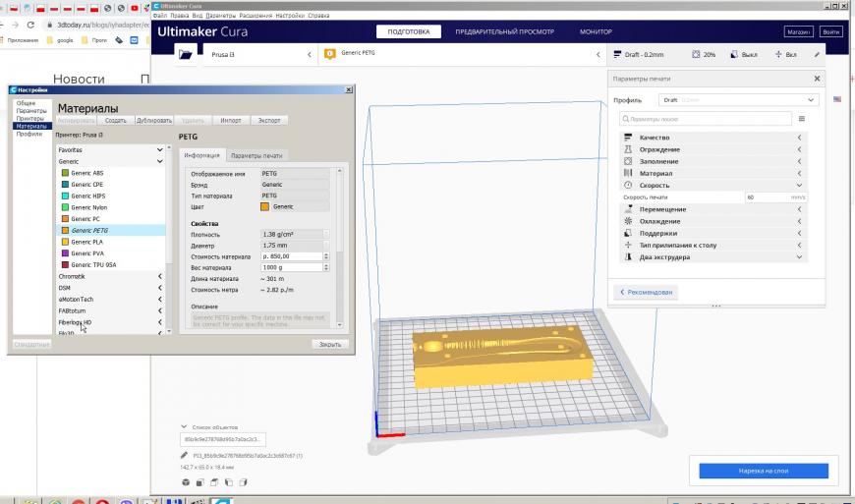Click the Дублировать material button
855x504 pixels.
click(153, 121)
